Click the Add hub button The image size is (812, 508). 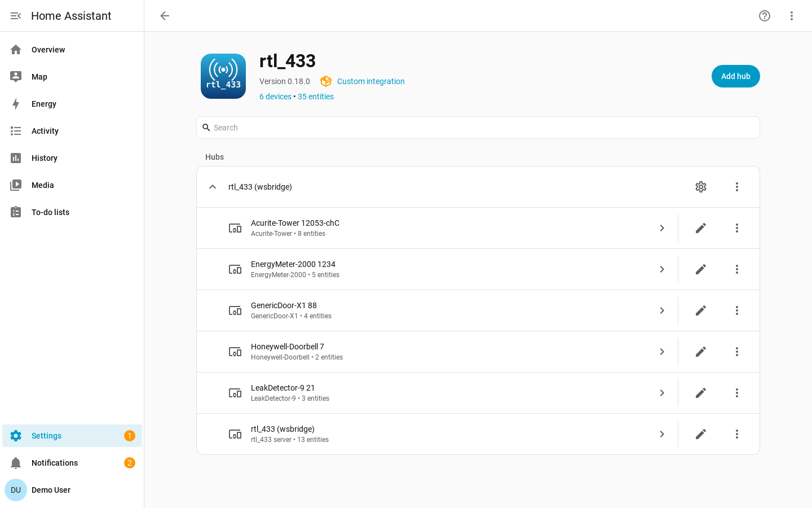[x=736, y=76]
